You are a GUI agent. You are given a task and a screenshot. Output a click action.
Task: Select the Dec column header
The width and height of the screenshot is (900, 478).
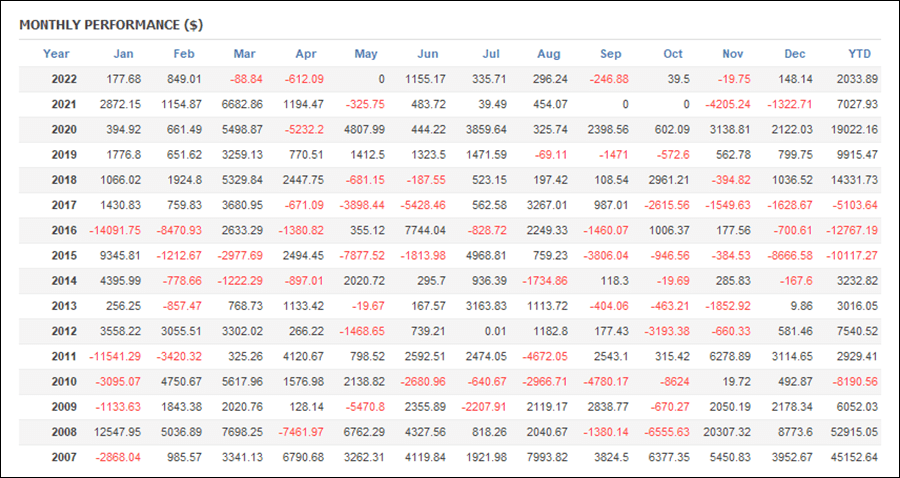tap(795, 54)
